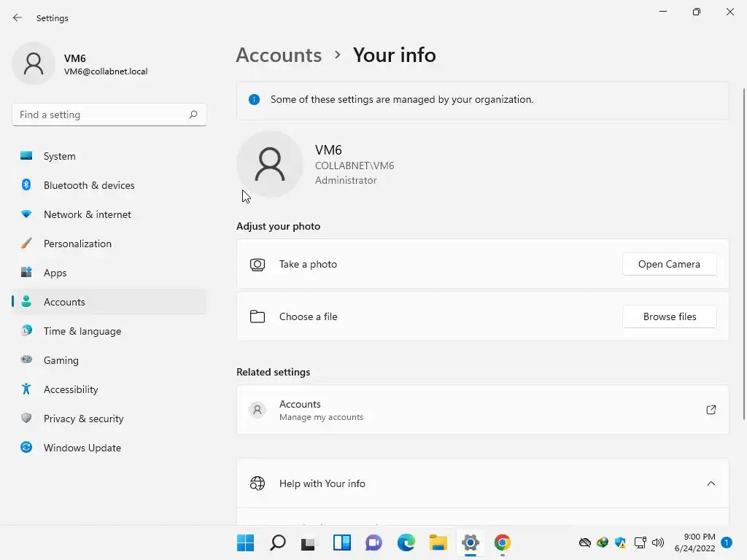
Task: Click the folder icon beside Choose a file
Action: [258, 316]
